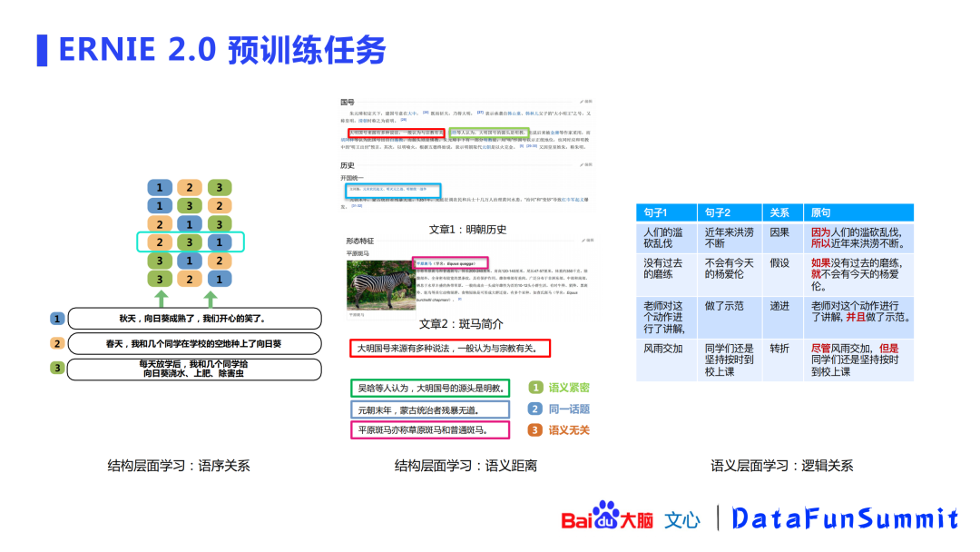Click the table cell 近年来洪涝不断 under 句子2
The width and height of the screenshot is (980, 552).
tap(730, 238)
